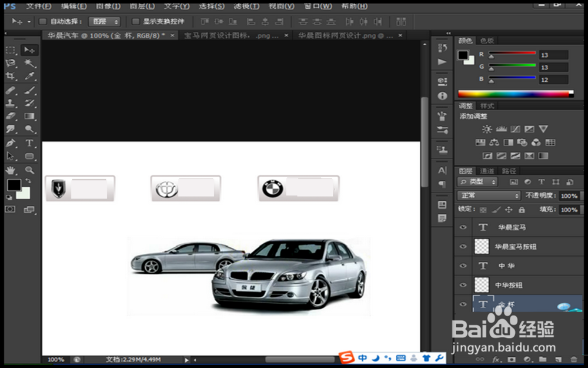Image resolution: width=588 pixels, height=368 pixels.
Task: Click the zoom percentage field 100%
Action: tap(55, 360)
